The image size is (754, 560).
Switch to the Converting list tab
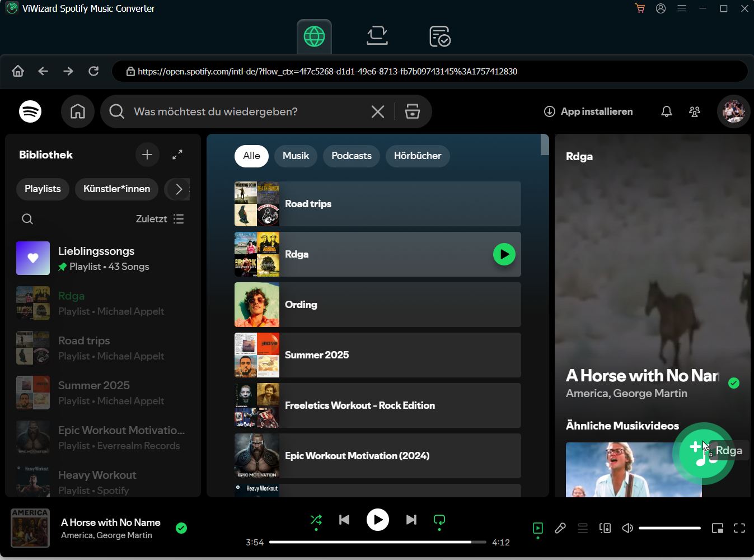click(x=377, y=36)
